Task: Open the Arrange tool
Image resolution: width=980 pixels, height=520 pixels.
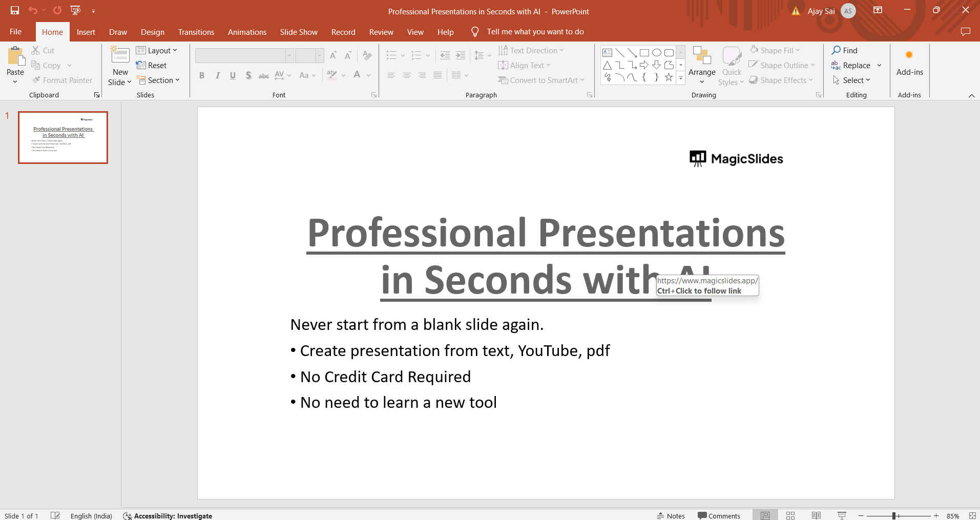Action: (x=701, y=64)
